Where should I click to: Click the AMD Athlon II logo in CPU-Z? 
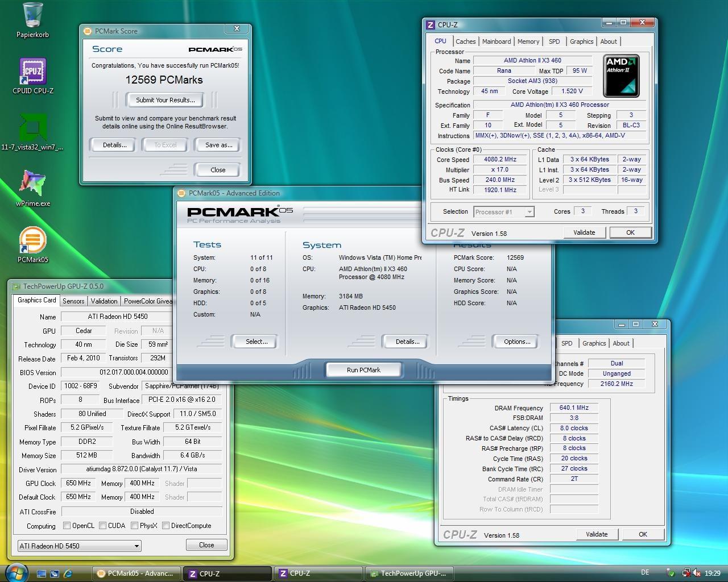point(621,76)
